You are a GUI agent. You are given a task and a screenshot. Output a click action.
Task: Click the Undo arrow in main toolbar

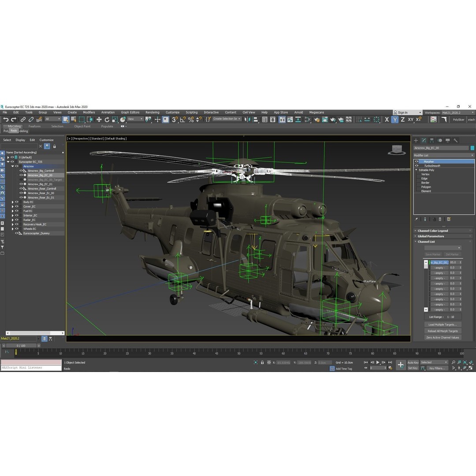[6, 119]
